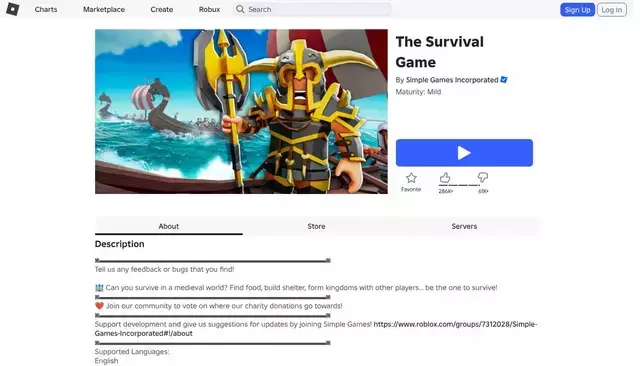Click the Search input field
This screenshot has width=640, height=366.
point(312,9)
